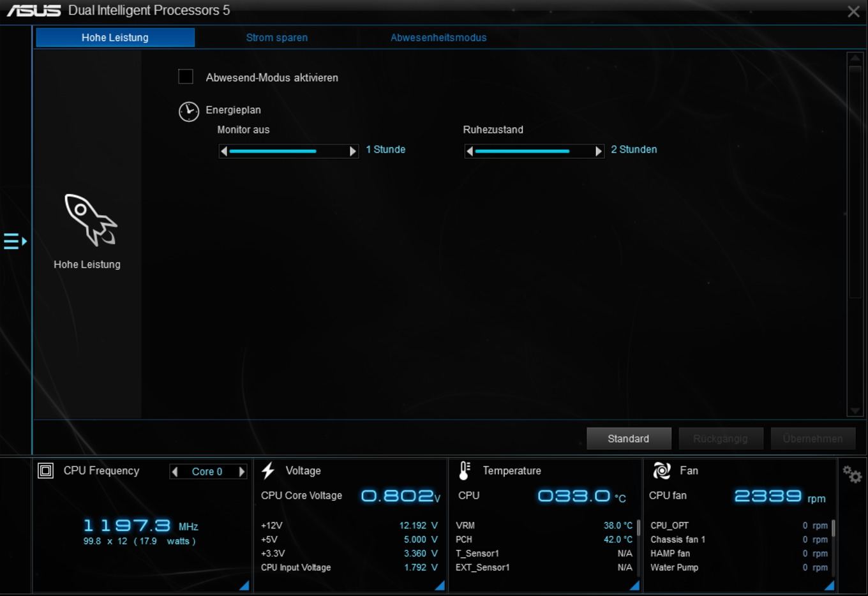Click the +5V voltage row
This screenshot has width=868, height=596.
coord(349,540)
